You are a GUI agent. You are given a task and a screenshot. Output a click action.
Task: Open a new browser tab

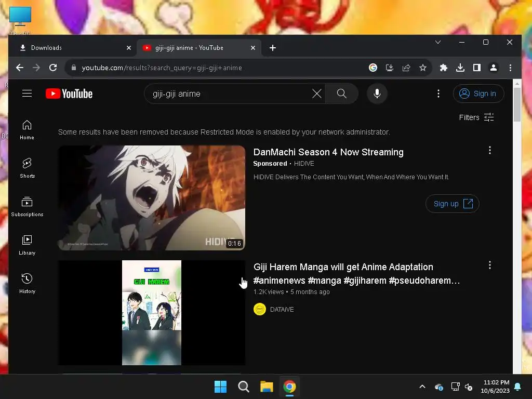[272, 48]
